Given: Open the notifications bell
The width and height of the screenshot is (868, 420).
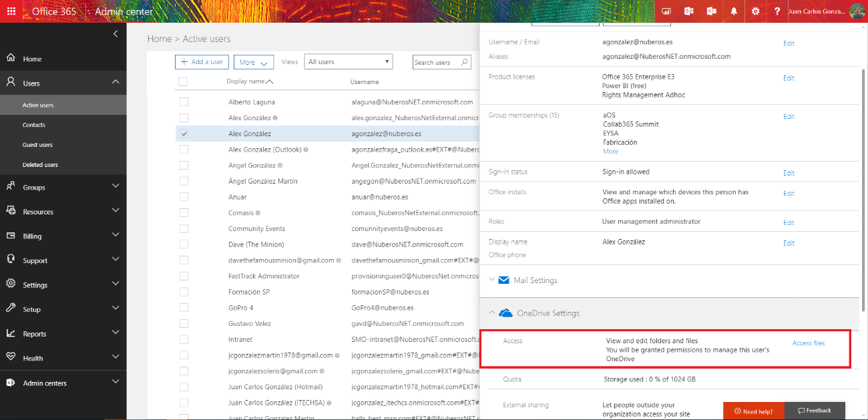Looking at the screenshot, I should (734, 11).
